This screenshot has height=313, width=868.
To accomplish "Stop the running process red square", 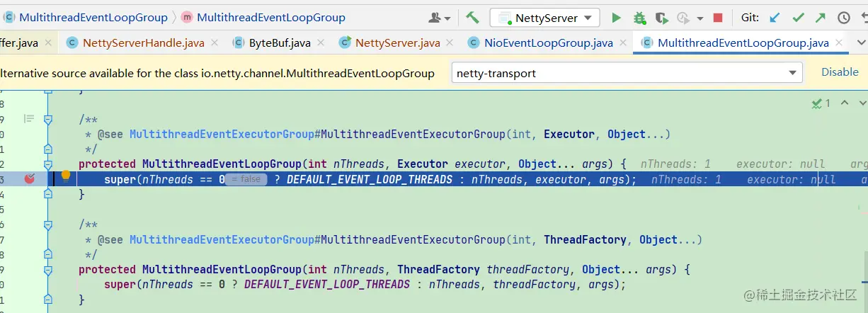I will [x=718, y=18].
